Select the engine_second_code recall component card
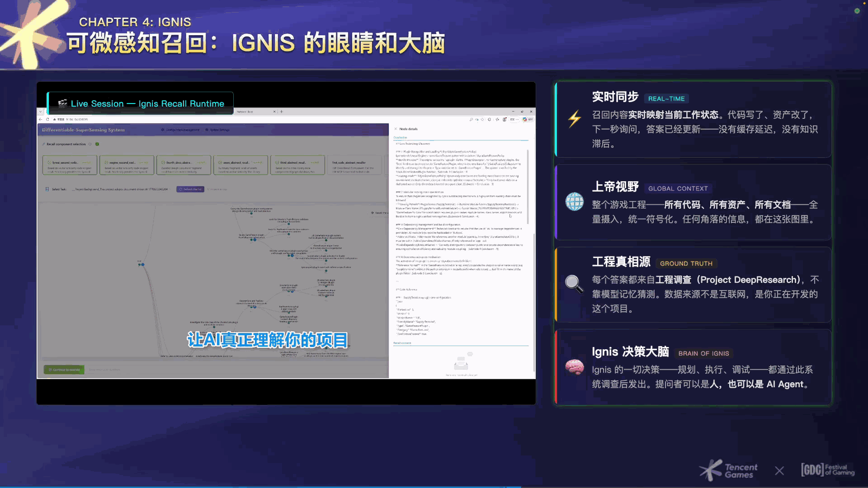The image size is (868, 488). click(x=126, y=165)
